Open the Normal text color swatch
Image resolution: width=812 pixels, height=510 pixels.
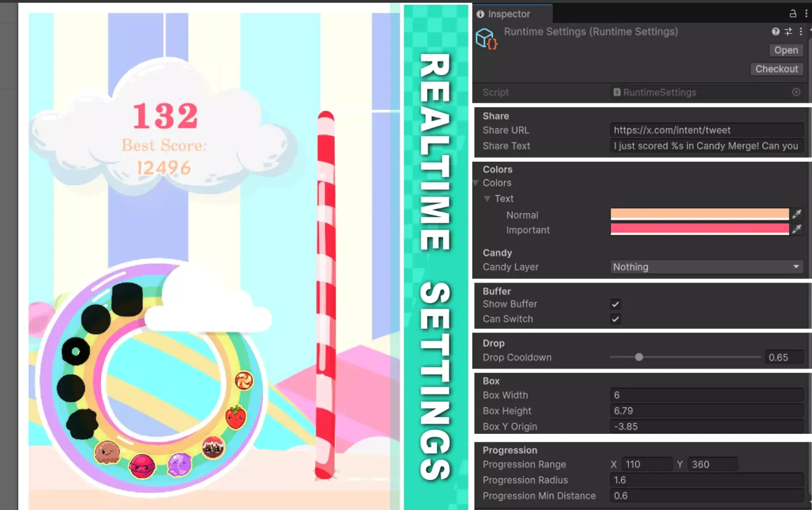click(699, 214)
